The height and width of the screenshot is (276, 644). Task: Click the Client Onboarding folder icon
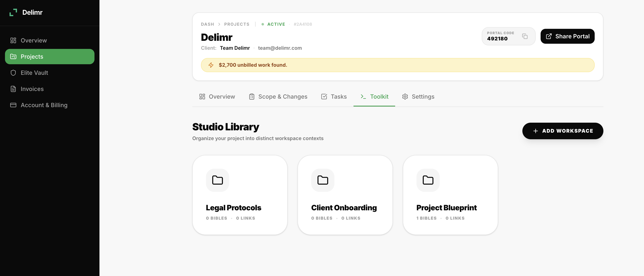click(322, 180)
